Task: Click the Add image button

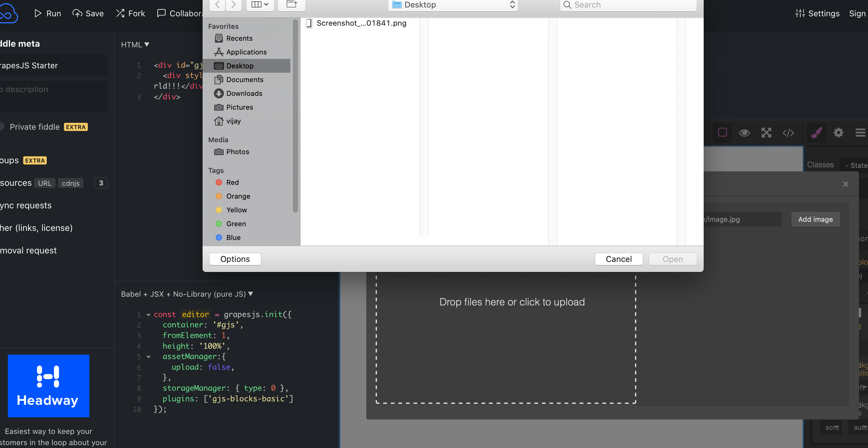Action: tap(815, 219)
